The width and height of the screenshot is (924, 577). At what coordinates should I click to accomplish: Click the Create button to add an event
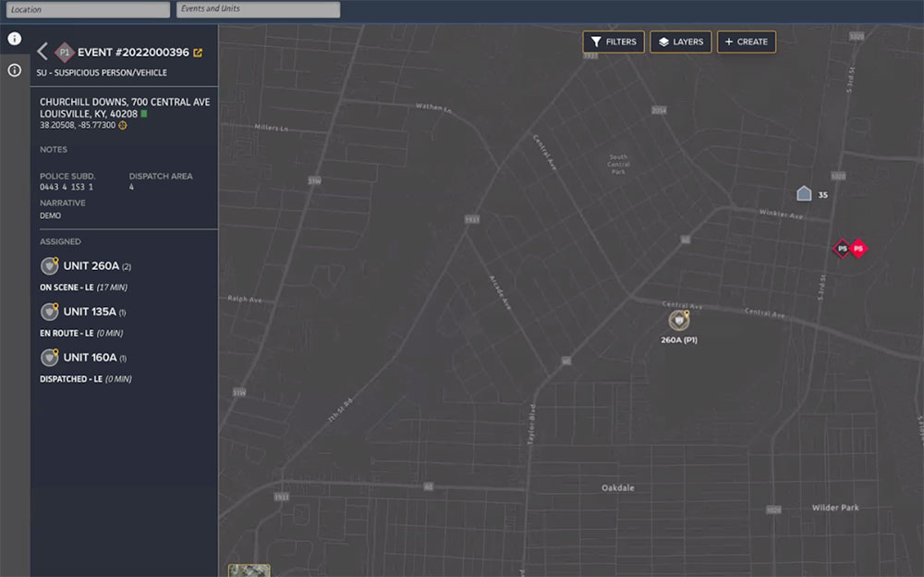(x=746, y=42)
